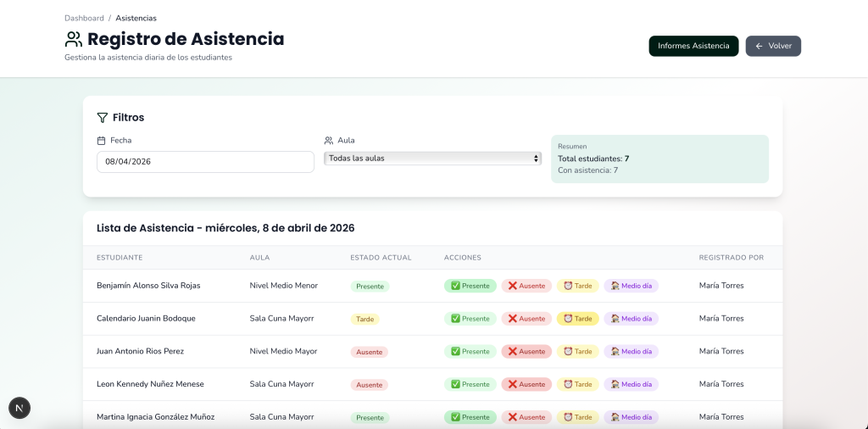Navigate to Dashboard breadcrumb link
868x429 pixels.
pyautogui.click(x=84, y=19)
